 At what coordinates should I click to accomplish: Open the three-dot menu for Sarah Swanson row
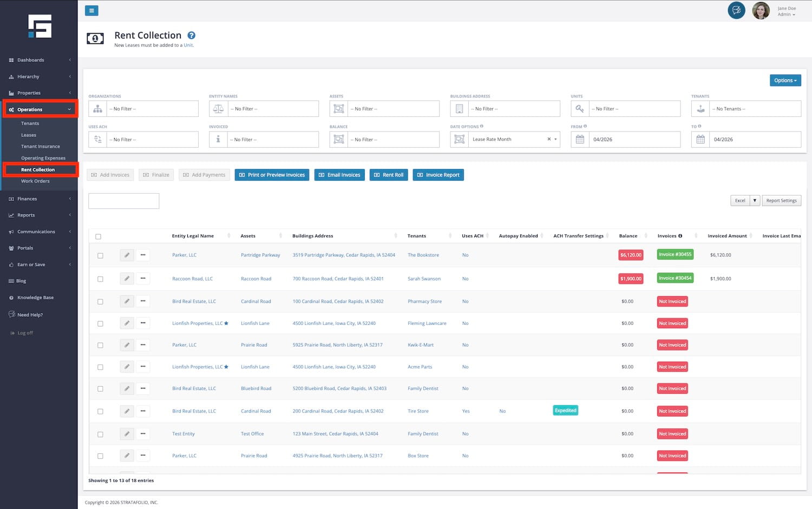(x=143, y=278)
